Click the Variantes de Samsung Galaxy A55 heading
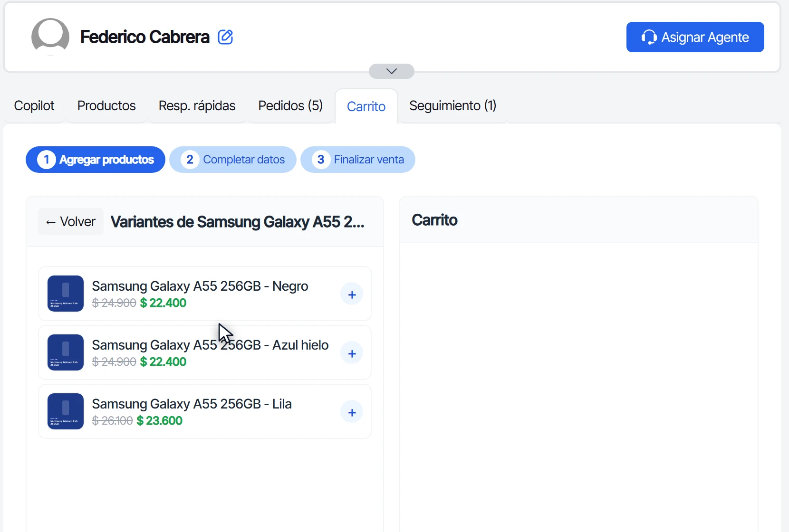 pyautogui.click(x=238, y=222)
